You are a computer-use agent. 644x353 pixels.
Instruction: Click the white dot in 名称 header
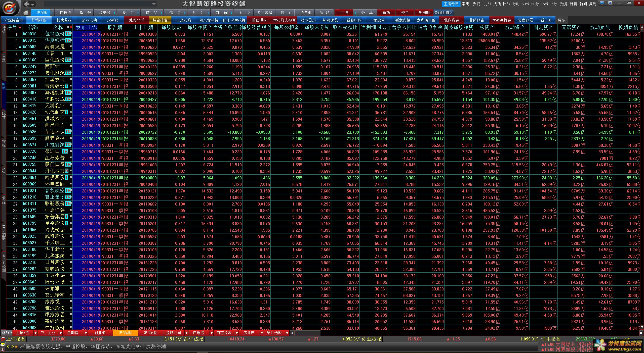click(68, 27)
